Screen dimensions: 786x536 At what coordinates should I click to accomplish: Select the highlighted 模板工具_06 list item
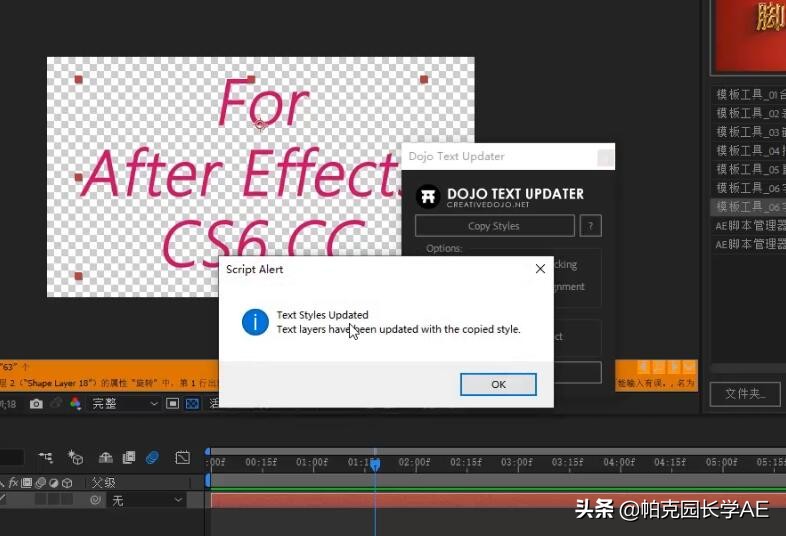[x=750, y=207]
